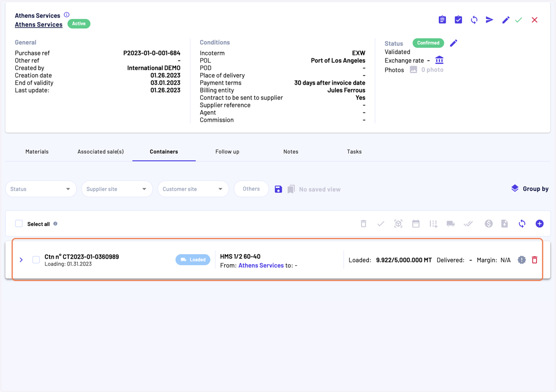Viewport: 556px width, 392px height.
Task: Click the 'EXW' incoterm value
Action: pos(359,53)
